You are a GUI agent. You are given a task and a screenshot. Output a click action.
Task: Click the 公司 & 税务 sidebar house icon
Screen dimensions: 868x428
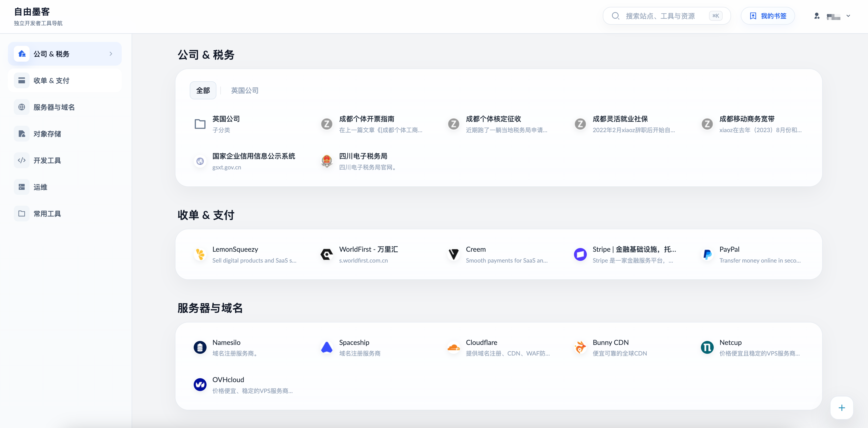coord(22,54)
